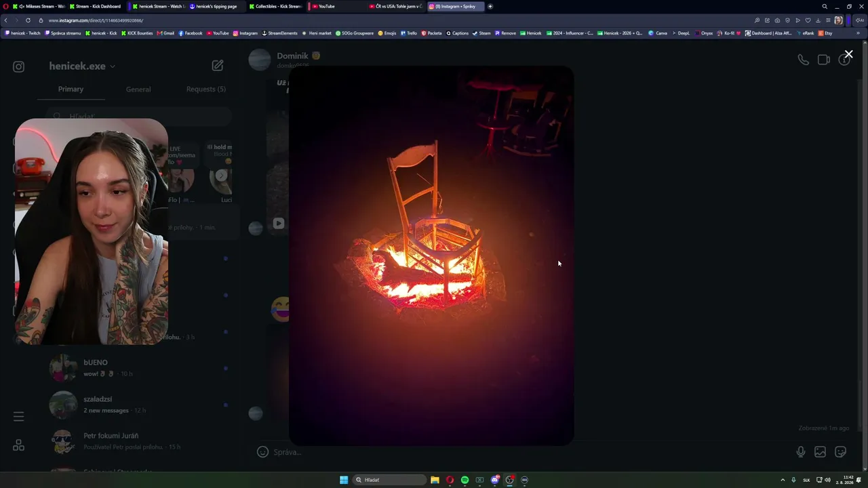Open the Etsy bookmark
The height and width of the screenshot is (488, 868).
click(825, 33)
